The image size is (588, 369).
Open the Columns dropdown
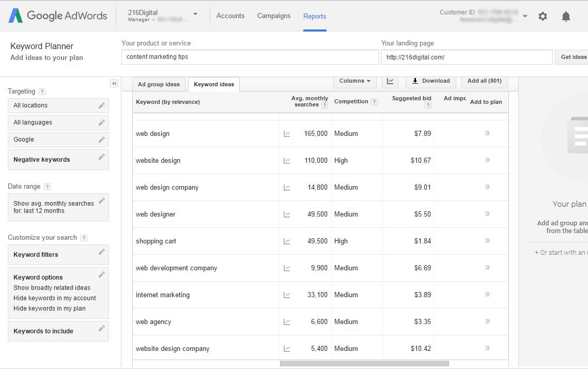(355, 81)
